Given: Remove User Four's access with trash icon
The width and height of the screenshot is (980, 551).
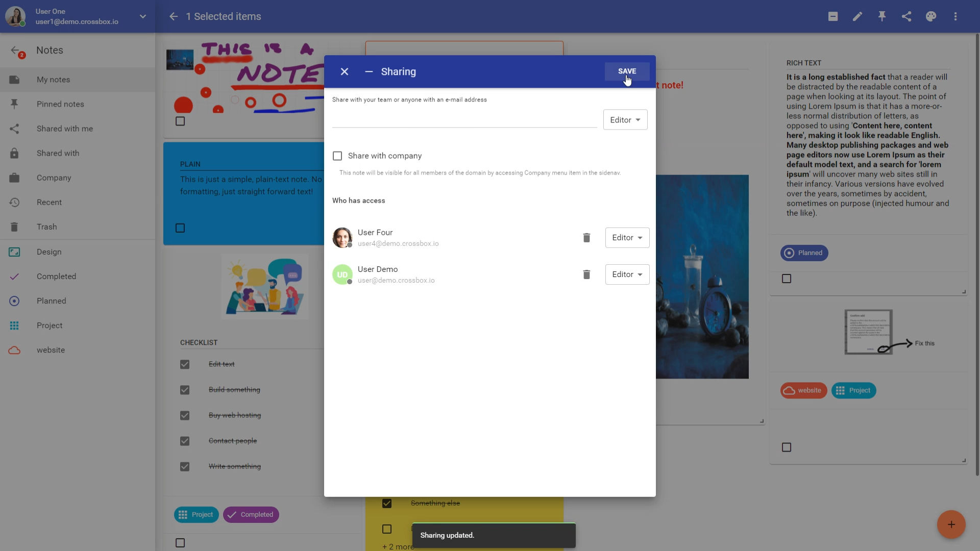Looking at the screenshot, I should coord(586,238).
